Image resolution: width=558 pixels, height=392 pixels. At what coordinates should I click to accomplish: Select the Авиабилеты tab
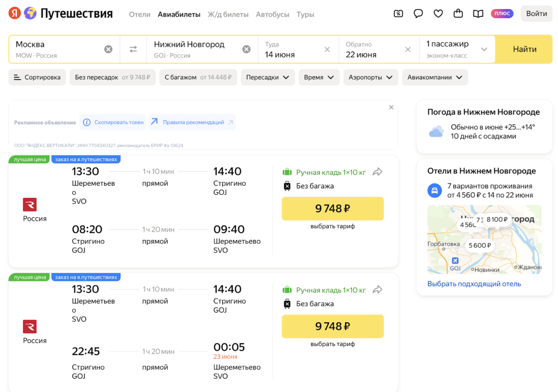179,14
